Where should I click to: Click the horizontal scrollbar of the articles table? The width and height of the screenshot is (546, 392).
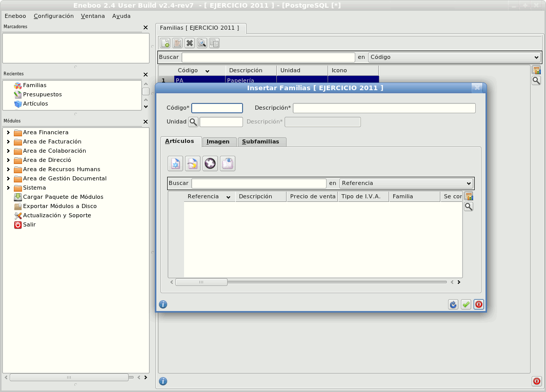tap(201, 282)
